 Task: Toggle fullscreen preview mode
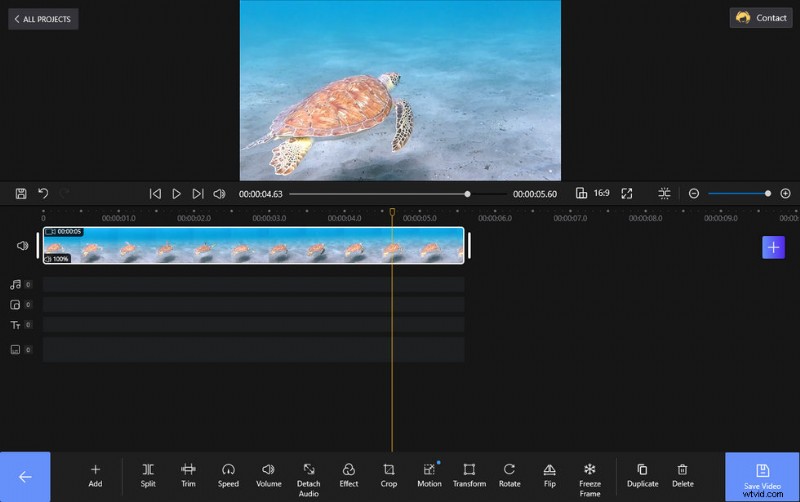pyautogui.click(x=627, y=194)
